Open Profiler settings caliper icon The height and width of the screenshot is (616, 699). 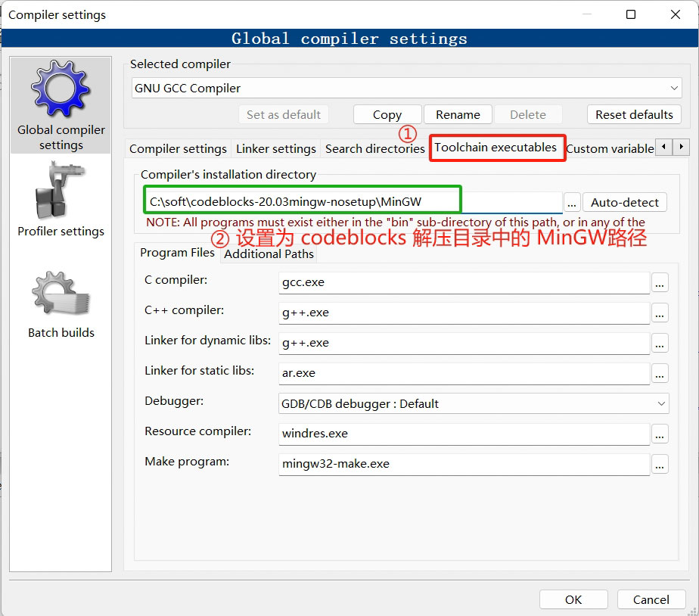pos(59,191)
